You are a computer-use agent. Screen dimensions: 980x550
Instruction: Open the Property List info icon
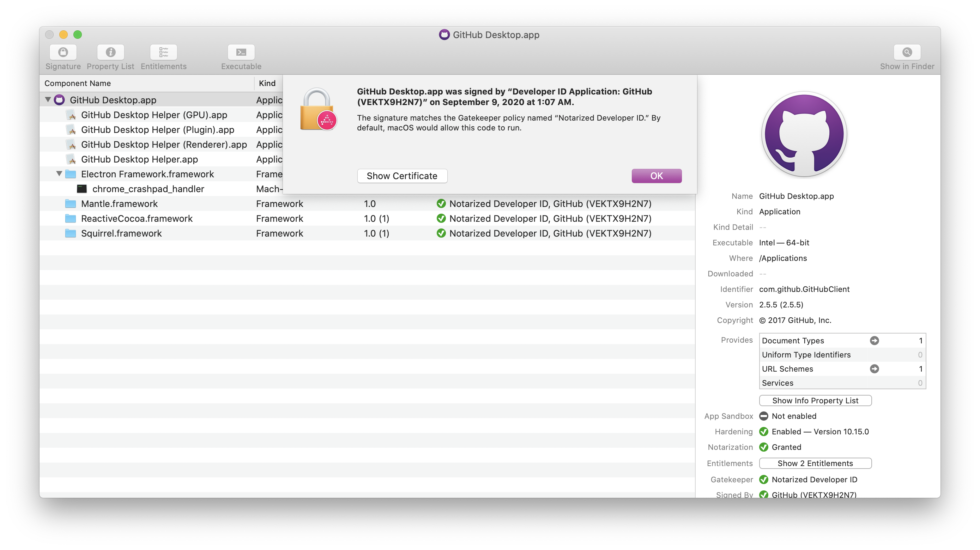pyautogui.click(x=110, y=52)
